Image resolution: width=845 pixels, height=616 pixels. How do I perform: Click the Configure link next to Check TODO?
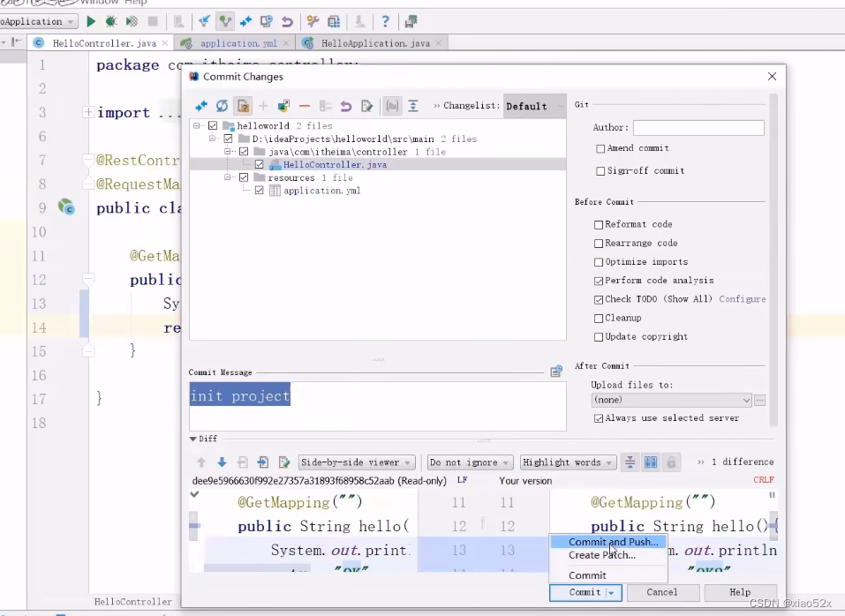(742, 299)
